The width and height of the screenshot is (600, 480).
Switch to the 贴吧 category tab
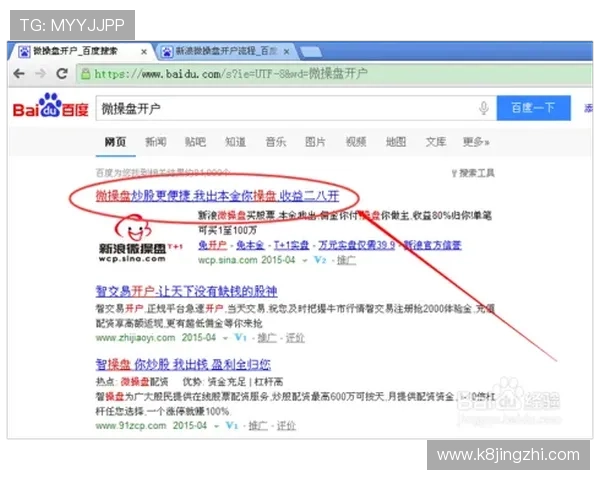196,142
